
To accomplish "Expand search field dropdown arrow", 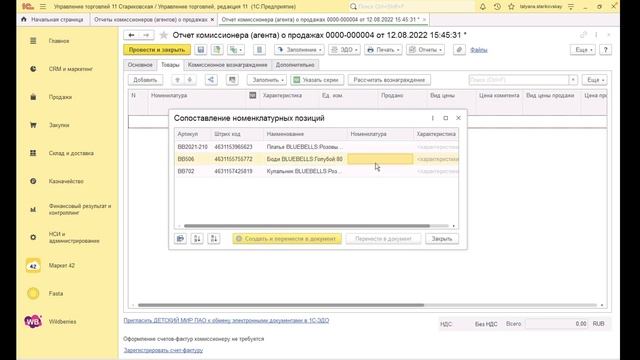I will tap(573, 80).
